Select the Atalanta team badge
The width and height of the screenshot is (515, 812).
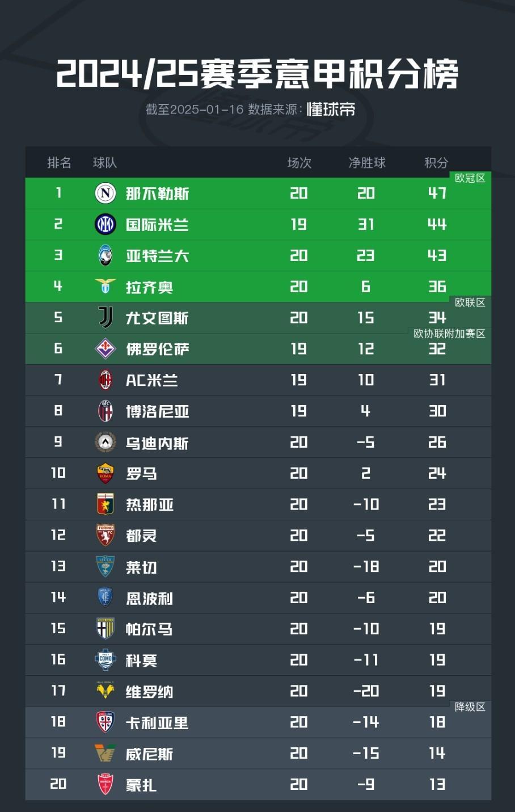click(x=105, y=256)
